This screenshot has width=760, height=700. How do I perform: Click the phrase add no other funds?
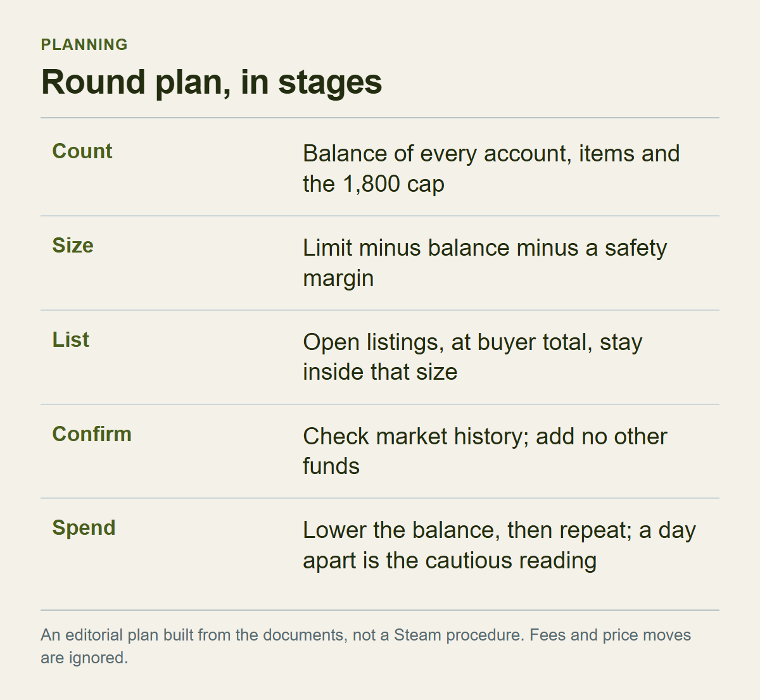pos(485,451)
